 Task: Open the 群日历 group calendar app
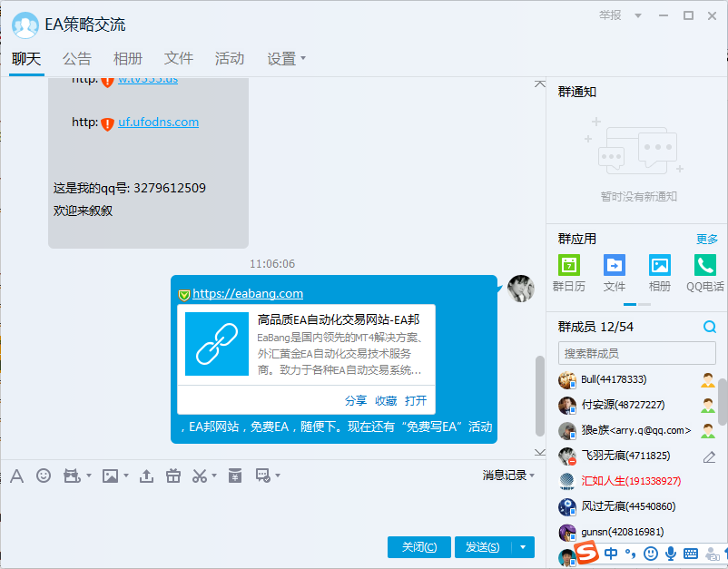[569, 273]
